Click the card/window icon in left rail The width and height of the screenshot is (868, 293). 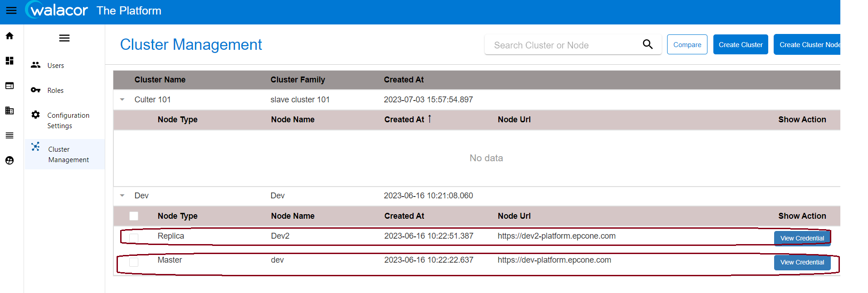point(10,86)
